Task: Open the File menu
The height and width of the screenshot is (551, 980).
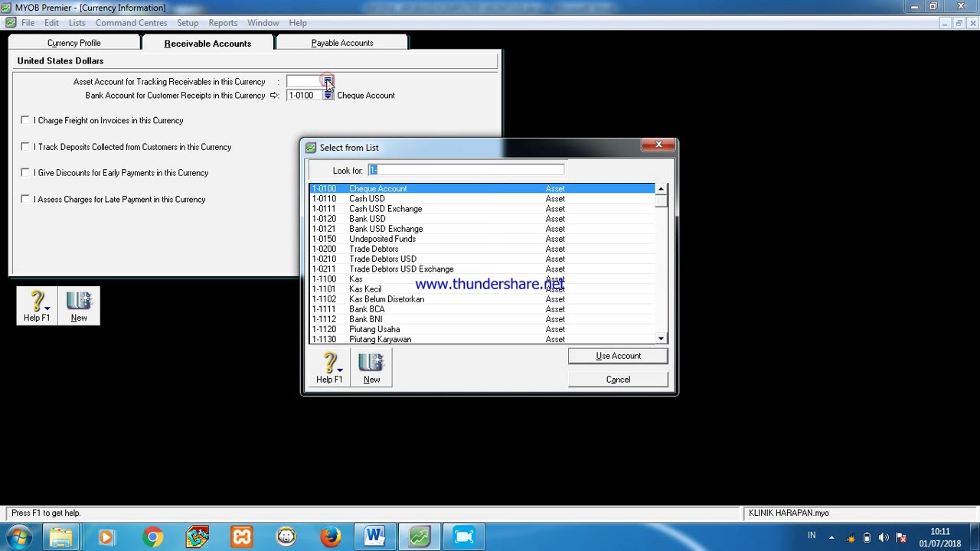Action: (28, 23)
